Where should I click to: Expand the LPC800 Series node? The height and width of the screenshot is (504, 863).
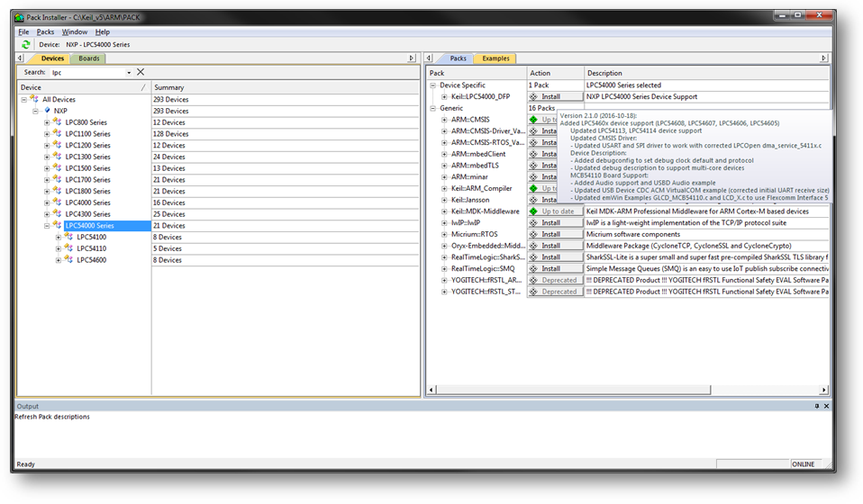pyautogui.click(x=47, y=122)
